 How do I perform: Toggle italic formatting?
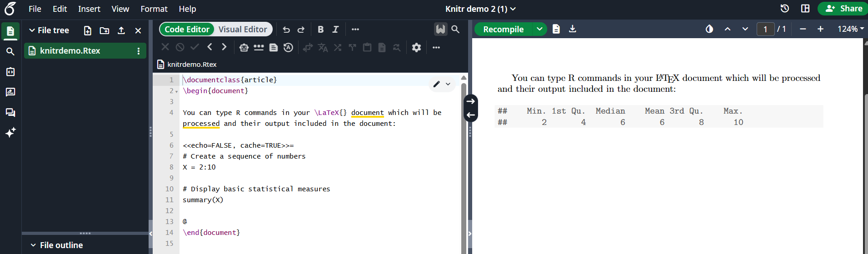335,30
